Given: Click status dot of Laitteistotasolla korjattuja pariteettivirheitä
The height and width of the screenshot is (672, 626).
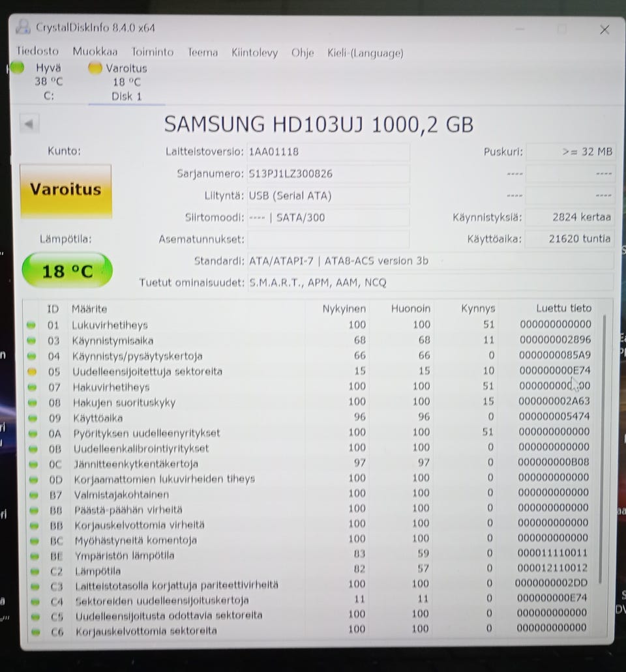Looking at the screenshot, I should click(35, 586).
